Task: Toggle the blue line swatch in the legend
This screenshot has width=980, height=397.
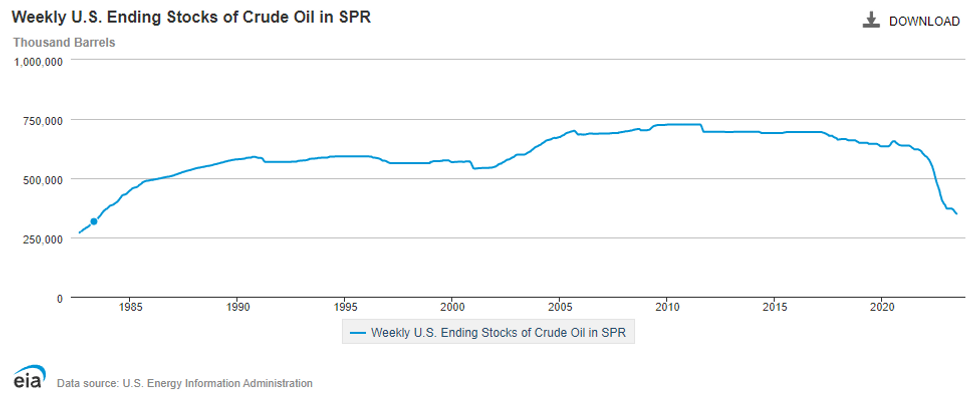Action: tap(358, 332)
